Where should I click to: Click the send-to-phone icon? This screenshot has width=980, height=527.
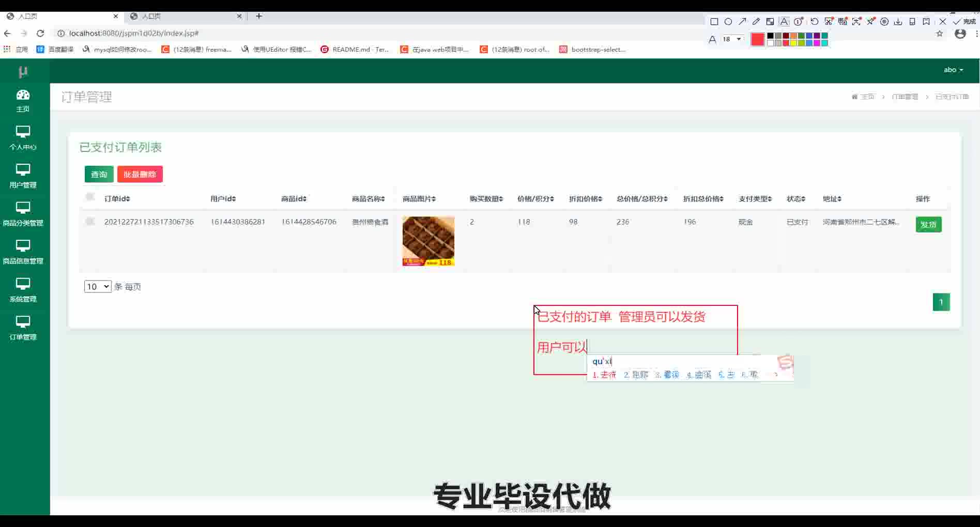[x=912, y=22]
